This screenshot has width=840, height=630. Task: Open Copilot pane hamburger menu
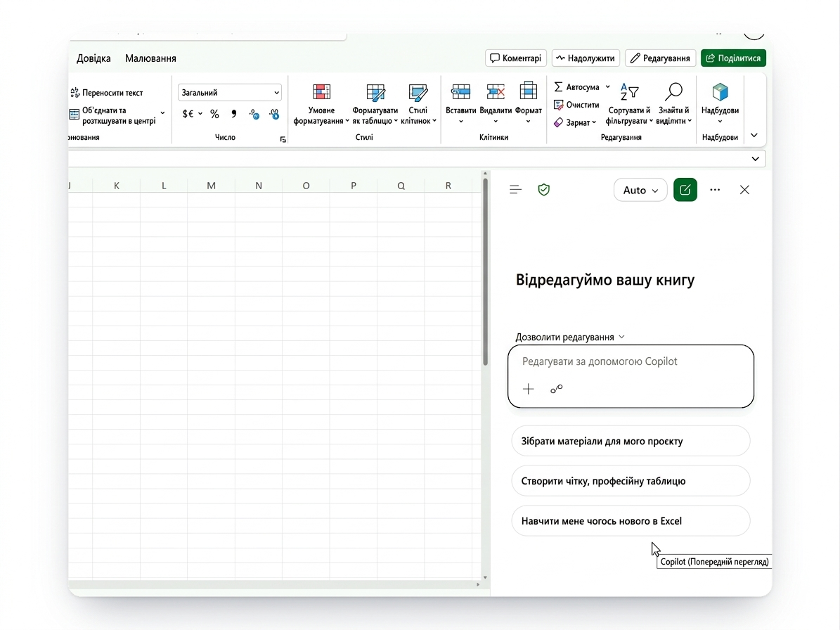[x=515, y=190]
